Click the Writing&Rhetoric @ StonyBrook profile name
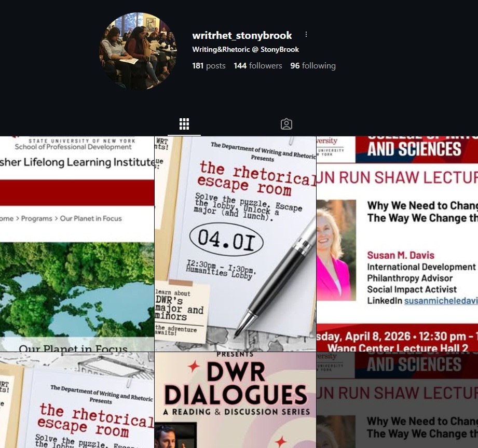The height and width of the screenshot is (448, 478). point(245,49)
